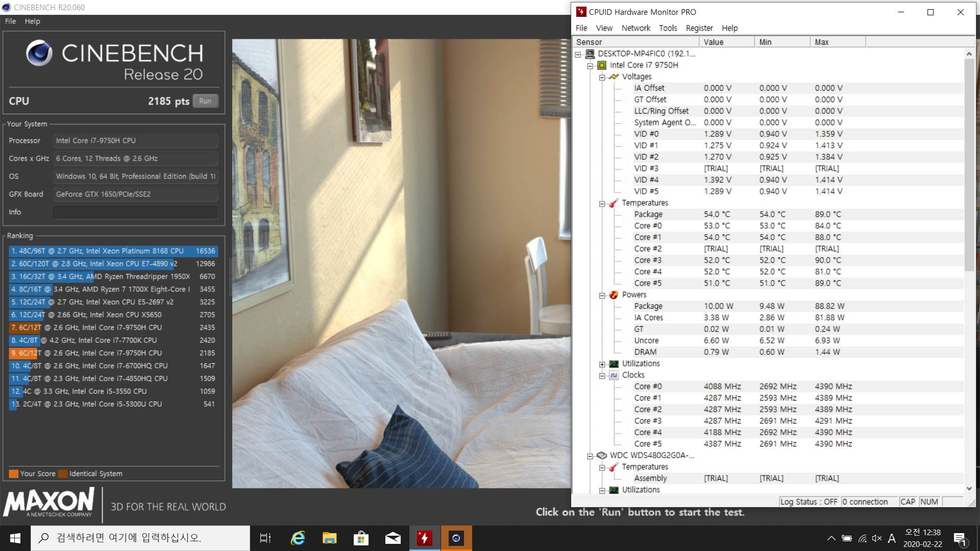Viewport: 980px width, 551px height.
Task: Select the CPU chip icon for Intel Core i7
Action: [x=602, y=65]
